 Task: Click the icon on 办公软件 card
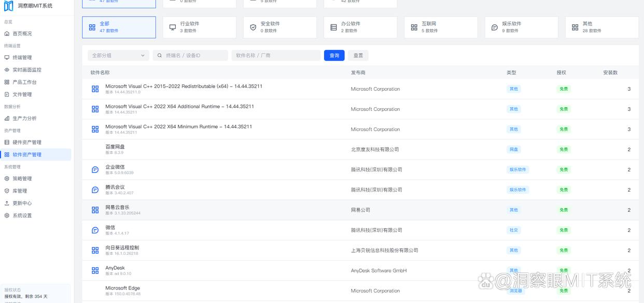(333, 27)
